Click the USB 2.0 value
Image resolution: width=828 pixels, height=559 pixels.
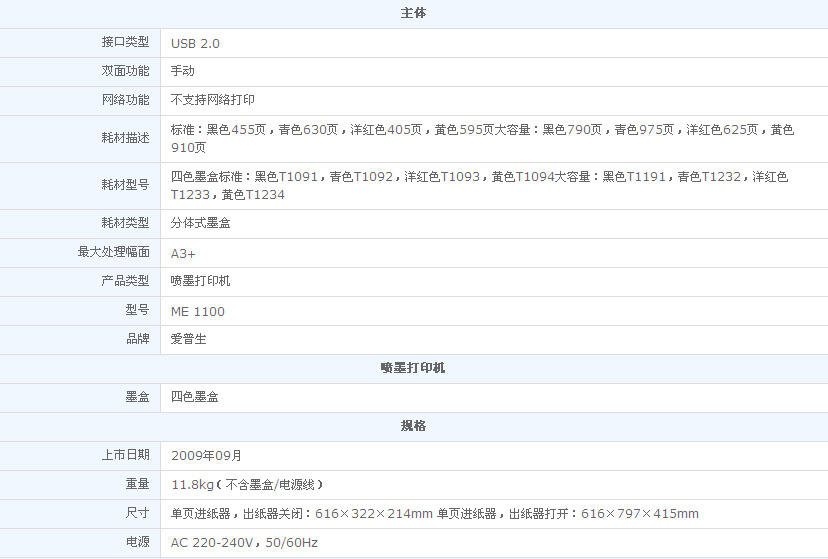tap(195, 44)
